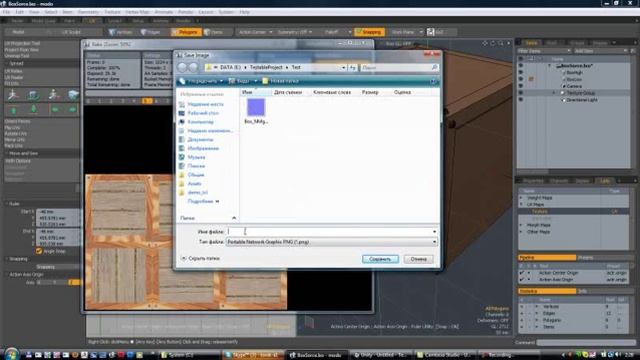Open file name history dropdown arrow
The height and width of the screenshot is (360, 640).
point(434,231)
